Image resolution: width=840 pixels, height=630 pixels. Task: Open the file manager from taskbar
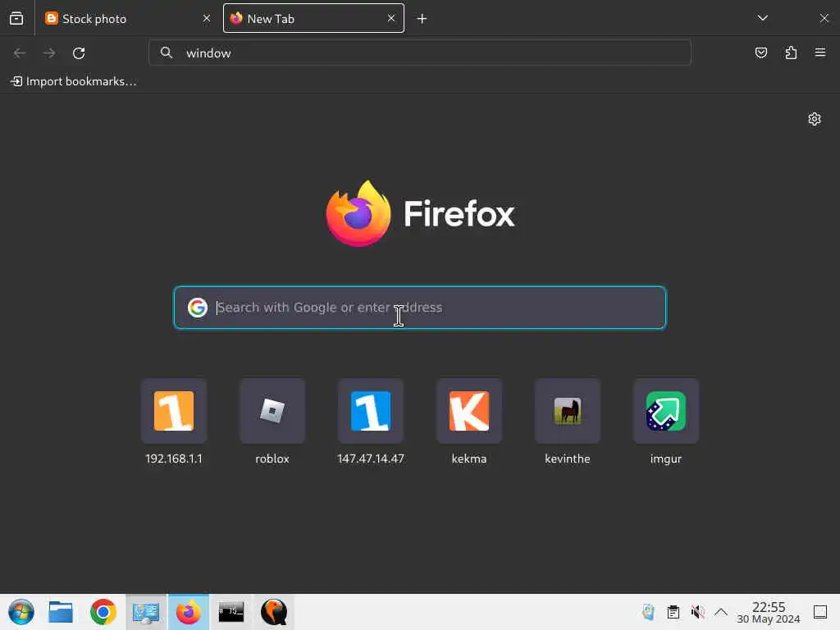pyautogui.click(x=61, y=612)
